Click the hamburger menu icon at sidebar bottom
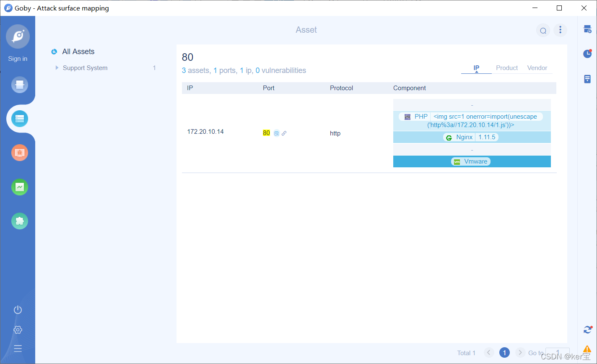 [18, 348]
